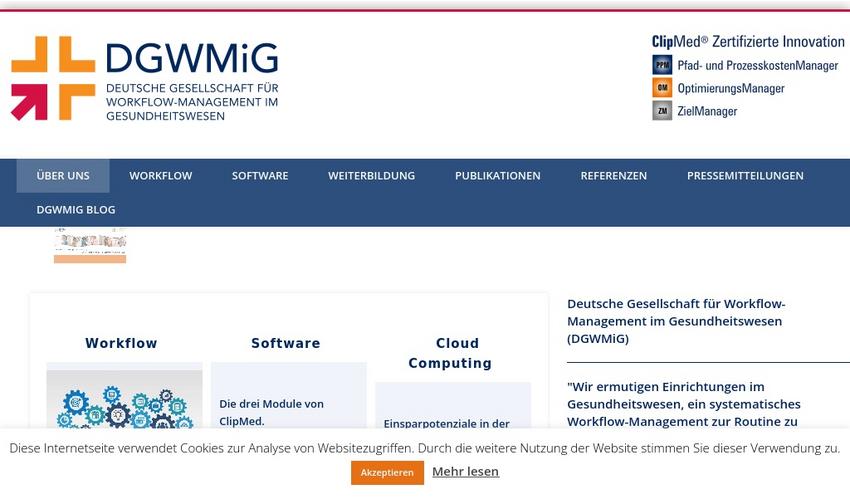Click the Workflow card heading
850x500 pixels.
point(121,343)
